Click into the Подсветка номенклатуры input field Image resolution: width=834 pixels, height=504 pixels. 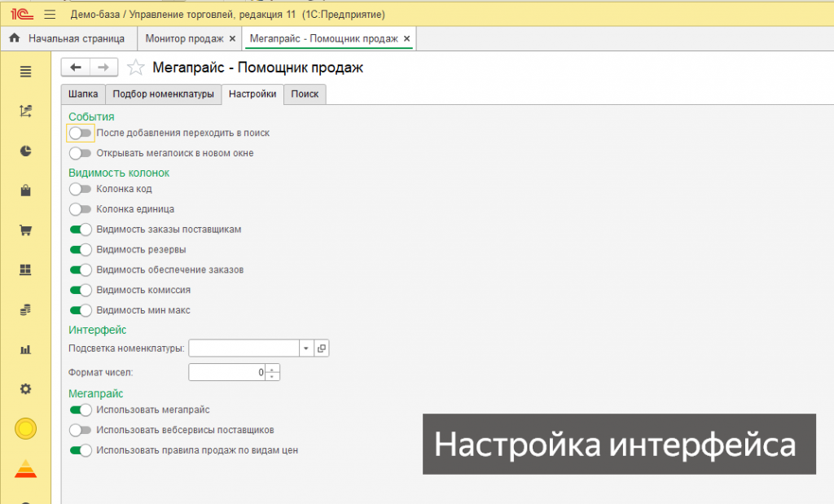coord(244,348)
